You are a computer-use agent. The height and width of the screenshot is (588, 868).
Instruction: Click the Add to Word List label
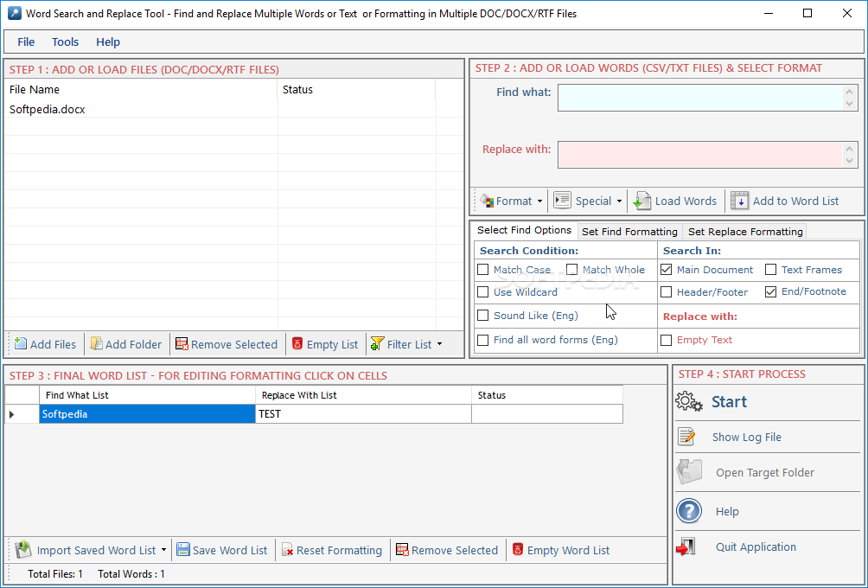pos(795,201)
